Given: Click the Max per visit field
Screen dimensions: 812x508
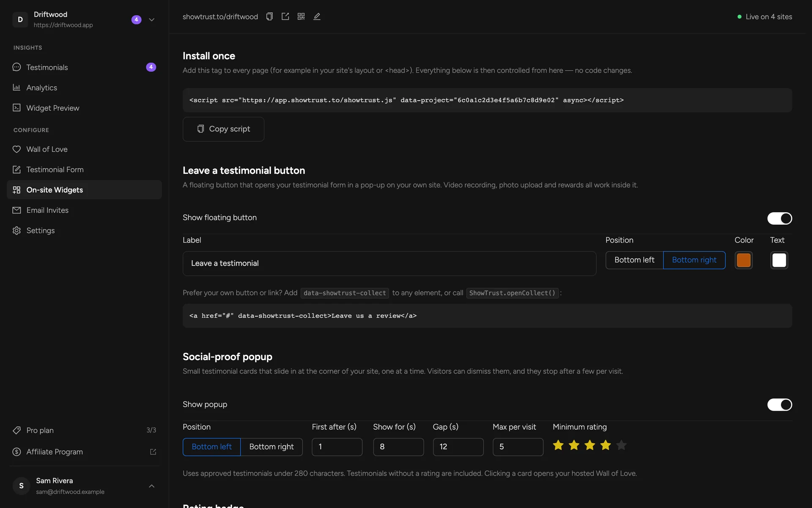Looking at the screenshot, I should click(518, 447).
